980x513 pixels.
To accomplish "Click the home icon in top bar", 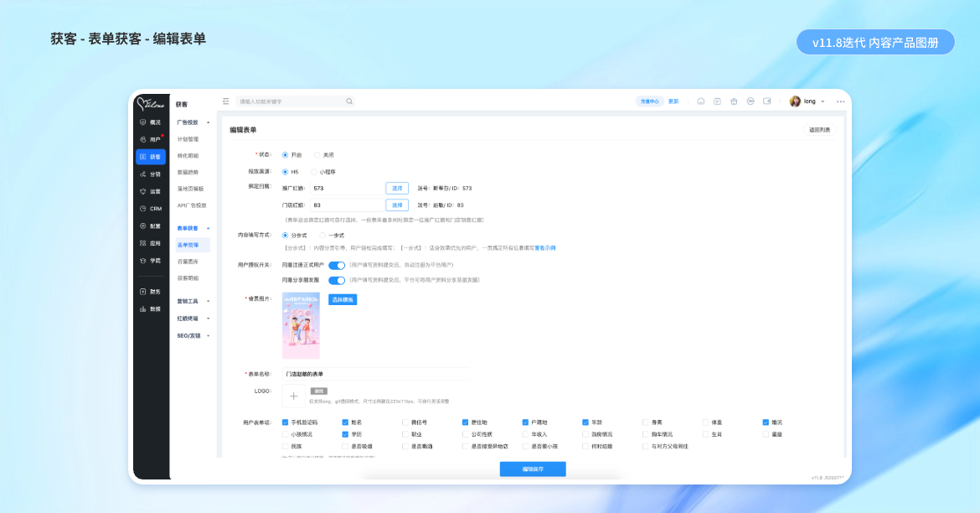I will coord(700,101).
